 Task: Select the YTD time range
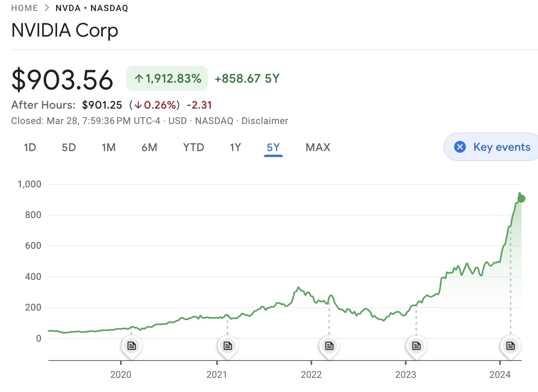tap(193, 147)
